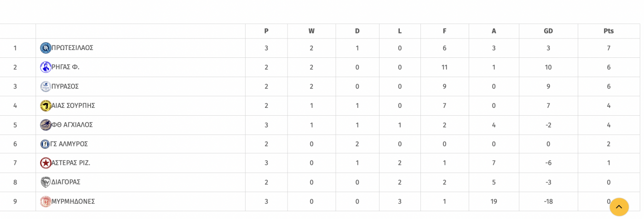Click the P column header
Screen dimensions: 644x219
click(266, 31)
